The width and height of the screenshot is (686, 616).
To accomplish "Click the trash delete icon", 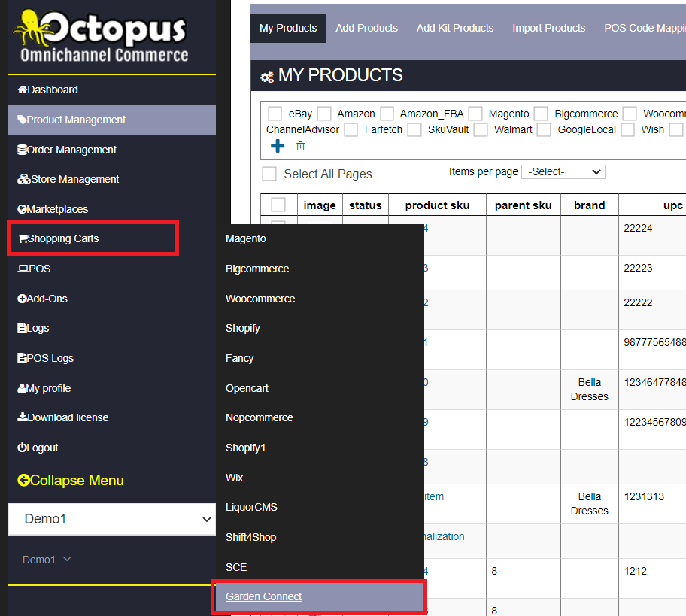I will pyautogui.click(x=301, y=146).
